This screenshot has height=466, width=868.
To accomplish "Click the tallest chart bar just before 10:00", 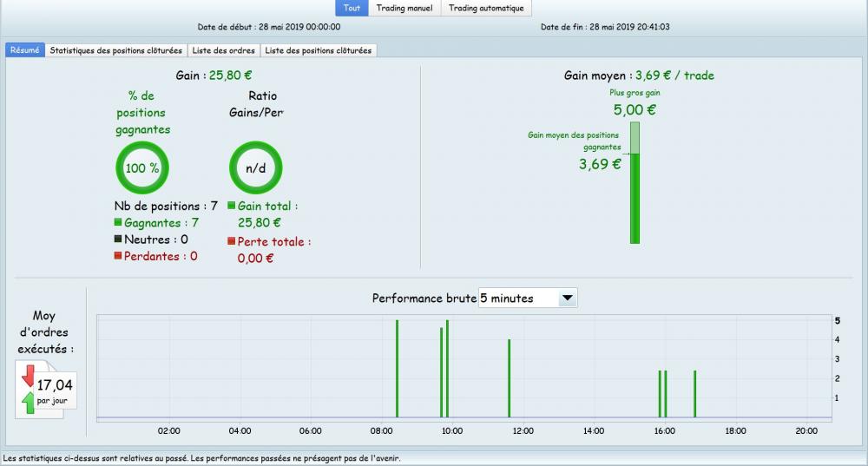I will pyautogui.click(x=447, y=369).
